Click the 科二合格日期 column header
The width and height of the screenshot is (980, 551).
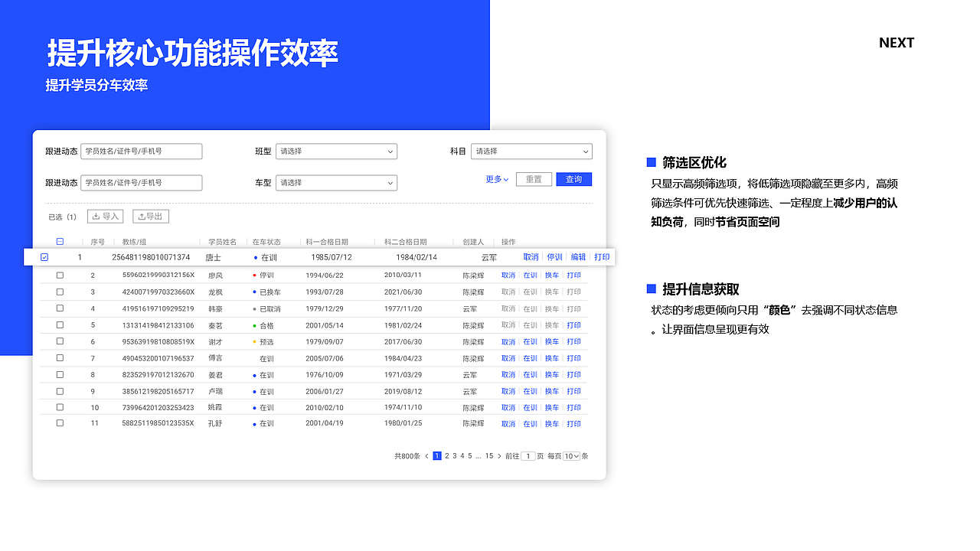(406, 242)
